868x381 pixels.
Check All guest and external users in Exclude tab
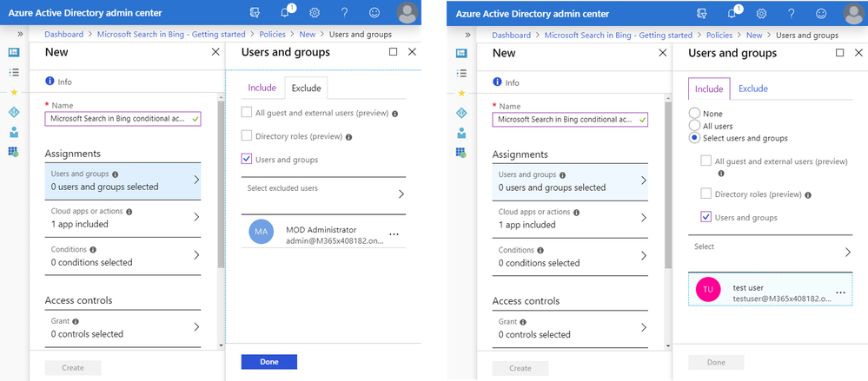point(247,112)
